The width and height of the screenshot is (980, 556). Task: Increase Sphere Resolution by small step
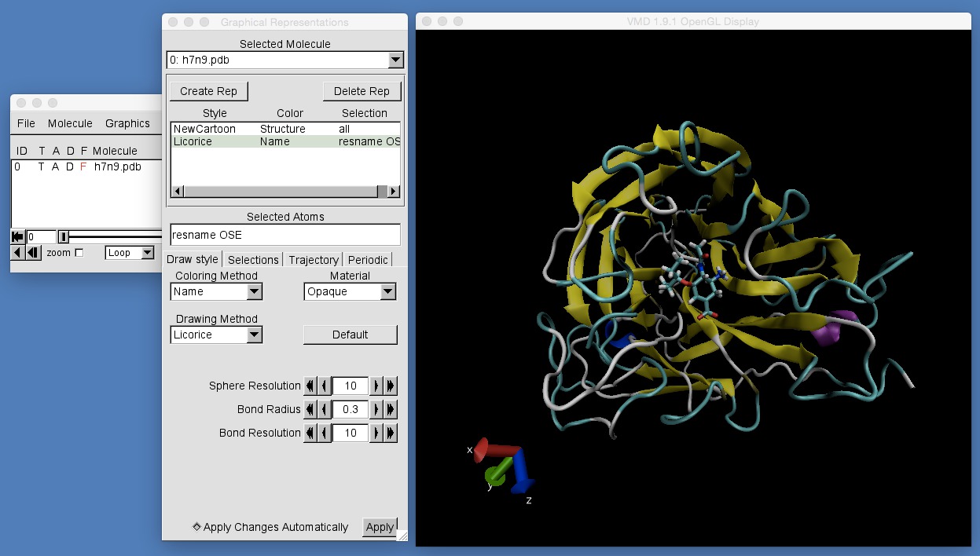[376, 386]
